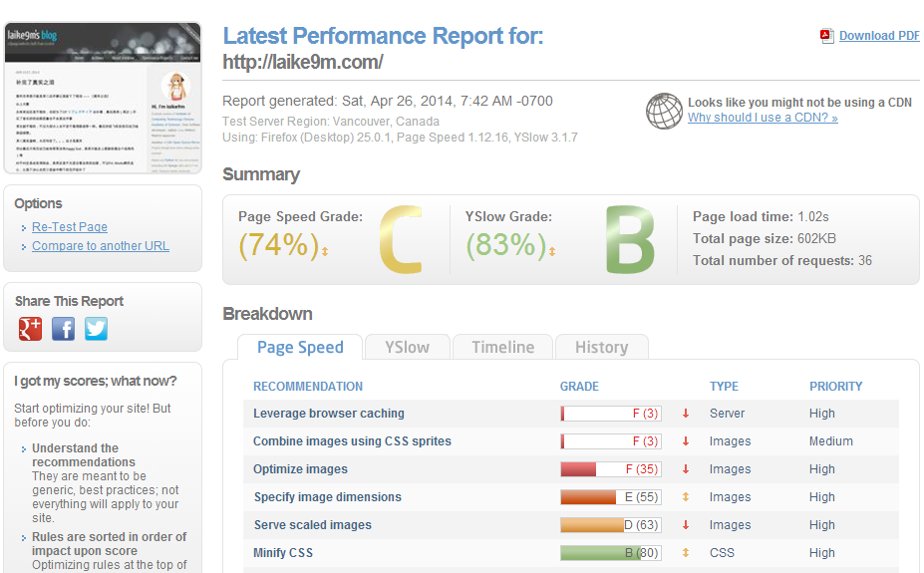924x573 pixels.
Task: Open the History tab
Action: coord(602,347)
